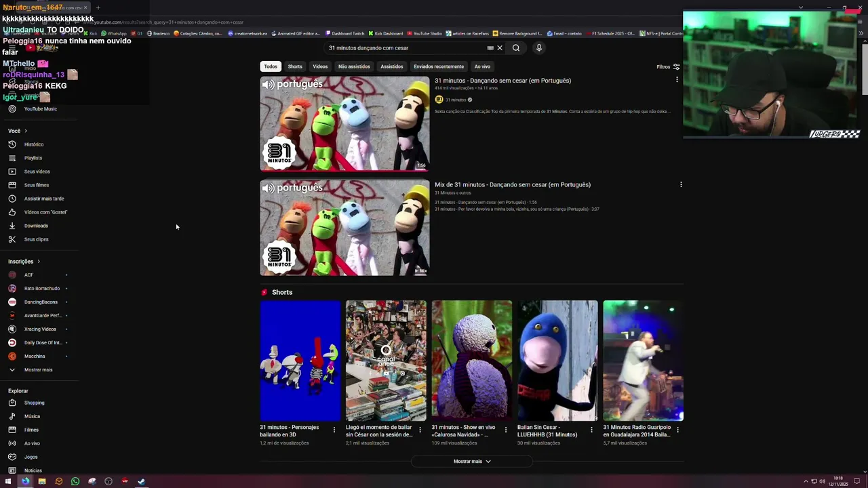The height and width of the screenshot is (488, 868).
Task: Play the Mix playlist thumbnail
Action: (x=344, y=228)
